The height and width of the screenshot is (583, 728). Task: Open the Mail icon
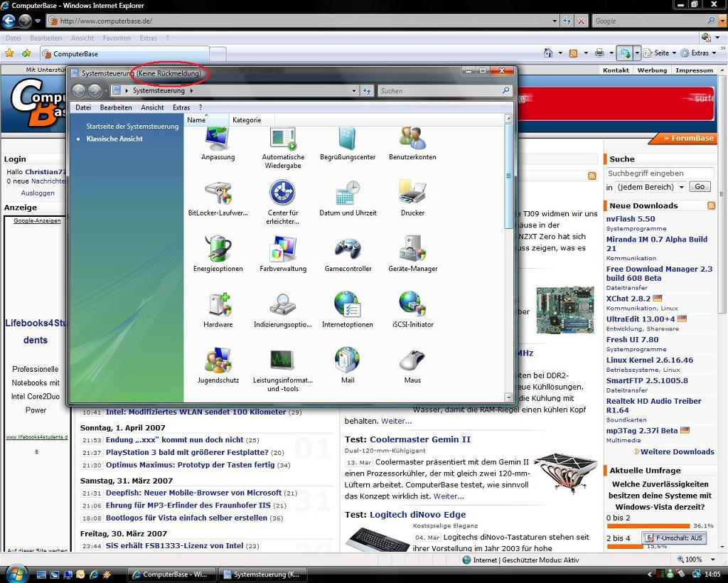click(347, 365)
